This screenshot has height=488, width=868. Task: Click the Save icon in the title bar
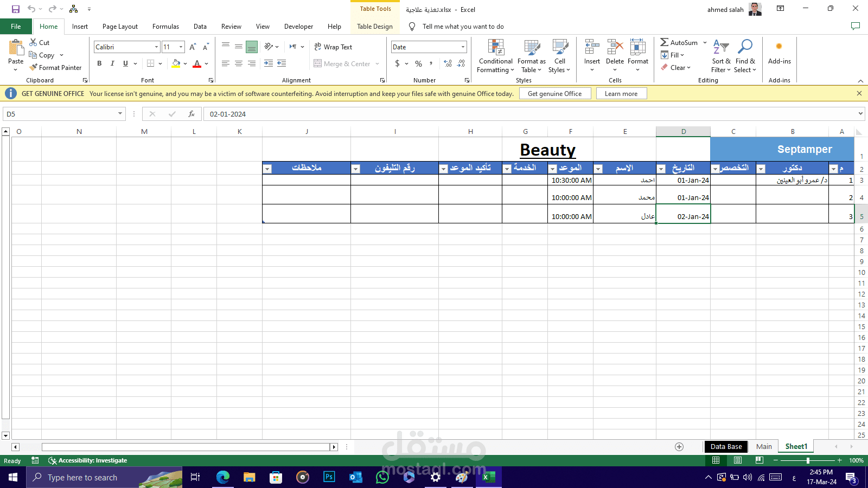point(16,9)
